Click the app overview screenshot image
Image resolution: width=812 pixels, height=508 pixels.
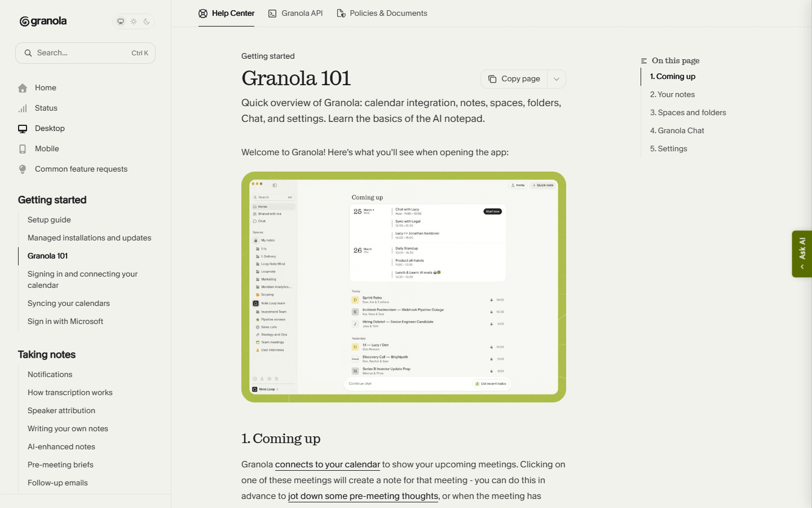403,287
